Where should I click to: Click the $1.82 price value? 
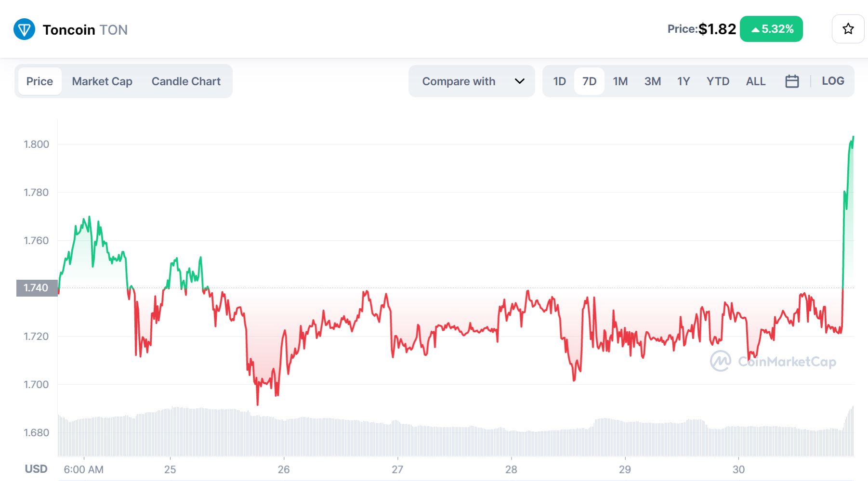click(x=717, y=29)
